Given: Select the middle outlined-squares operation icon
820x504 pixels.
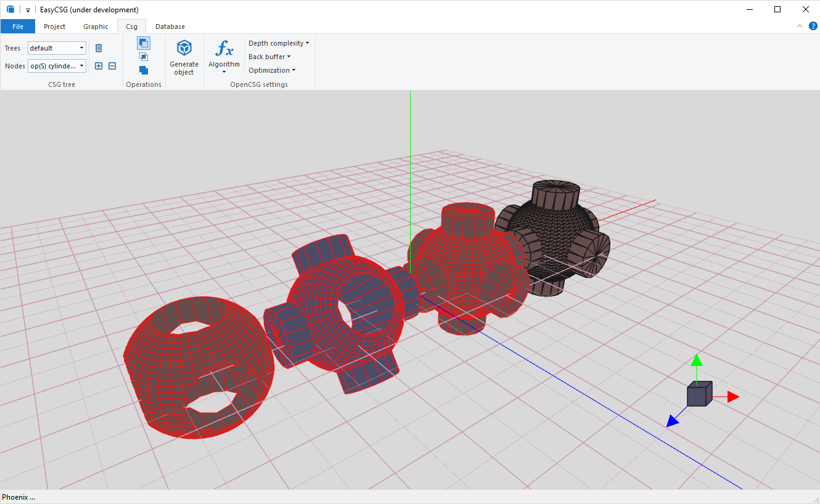Looking at the screenshot, I should click(144, 57).
